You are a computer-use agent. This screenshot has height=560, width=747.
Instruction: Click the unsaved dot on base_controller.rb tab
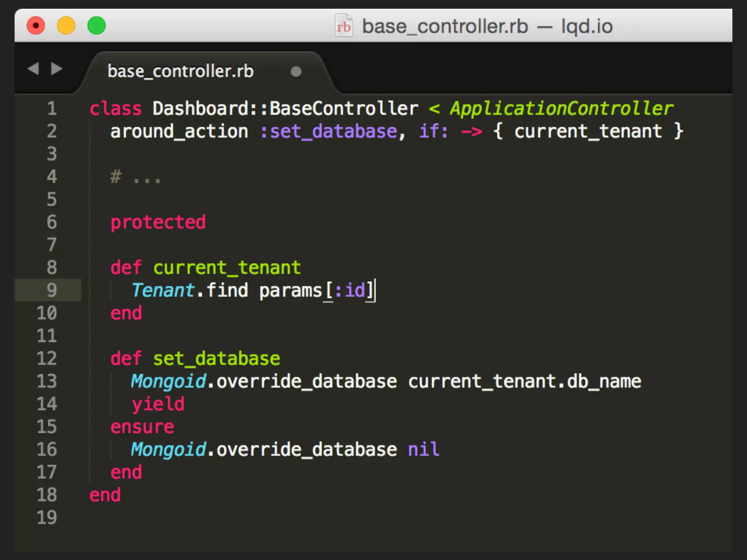point(296,71)
